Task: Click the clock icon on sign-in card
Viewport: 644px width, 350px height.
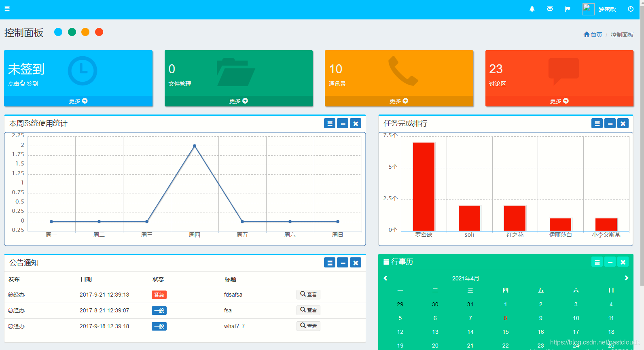Action: pyautogui.click(x=83, y=71)
